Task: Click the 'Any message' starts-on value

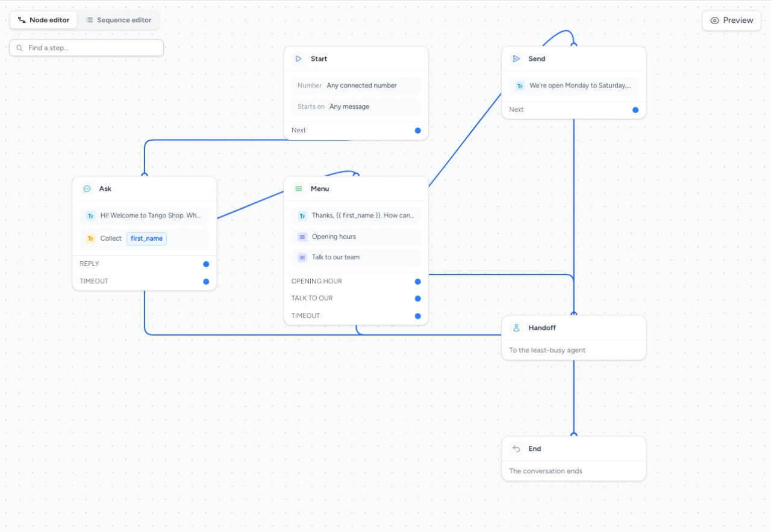Action: point(349,107)
